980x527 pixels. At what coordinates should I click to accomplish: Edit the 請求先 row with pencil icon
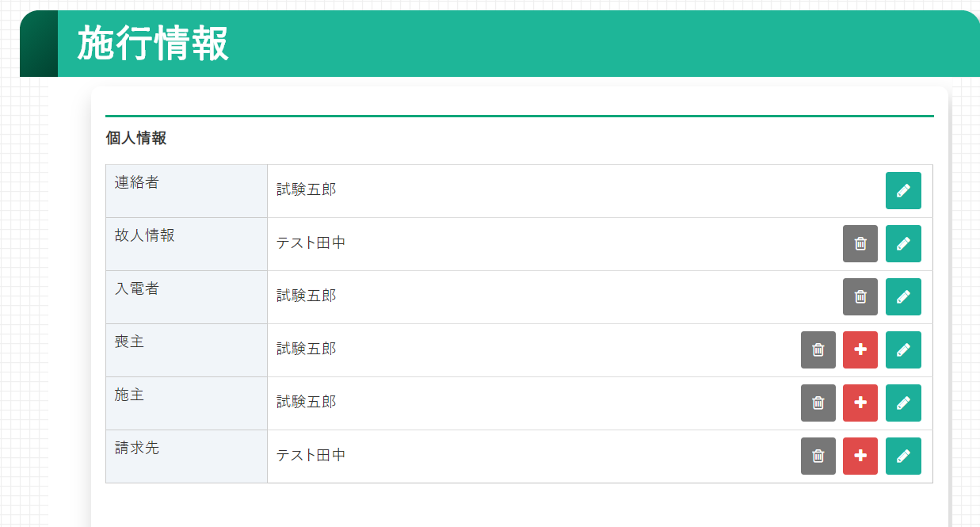[903, 456]
